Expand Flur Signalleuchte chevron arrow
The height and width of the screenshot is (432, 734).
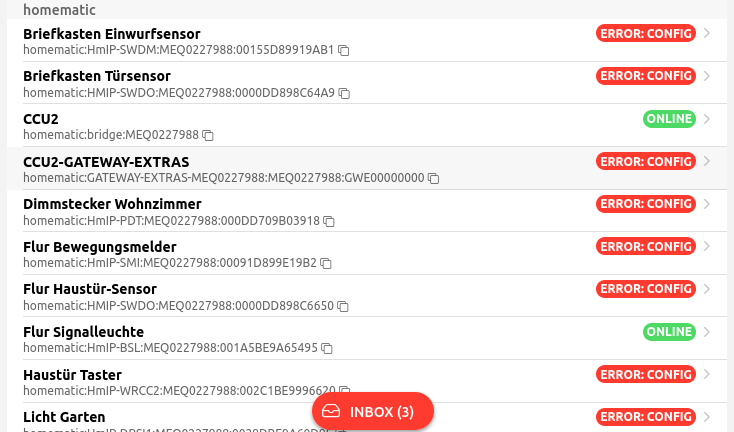[x=707, y=332]
